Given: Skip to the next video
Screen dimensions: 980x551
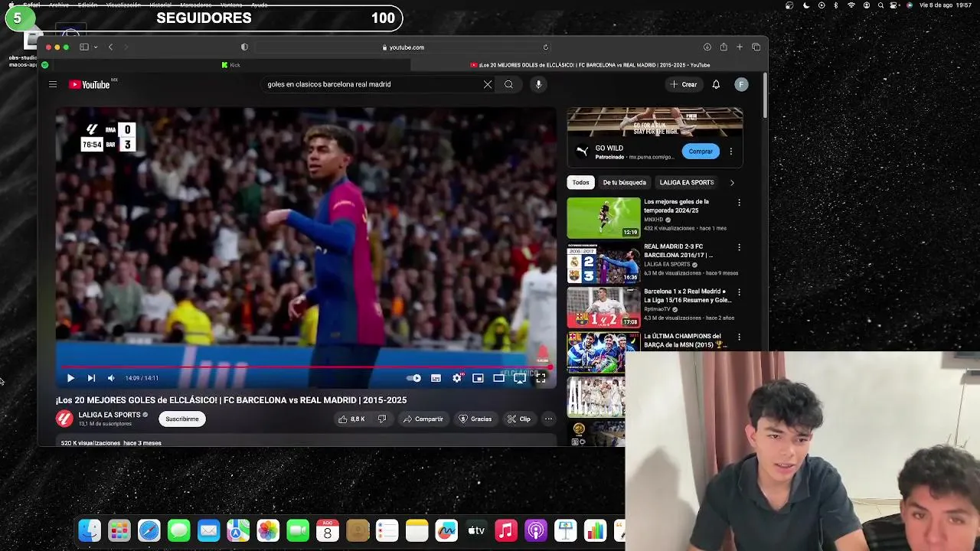Looking at the screenshot, I should (91, 378).
